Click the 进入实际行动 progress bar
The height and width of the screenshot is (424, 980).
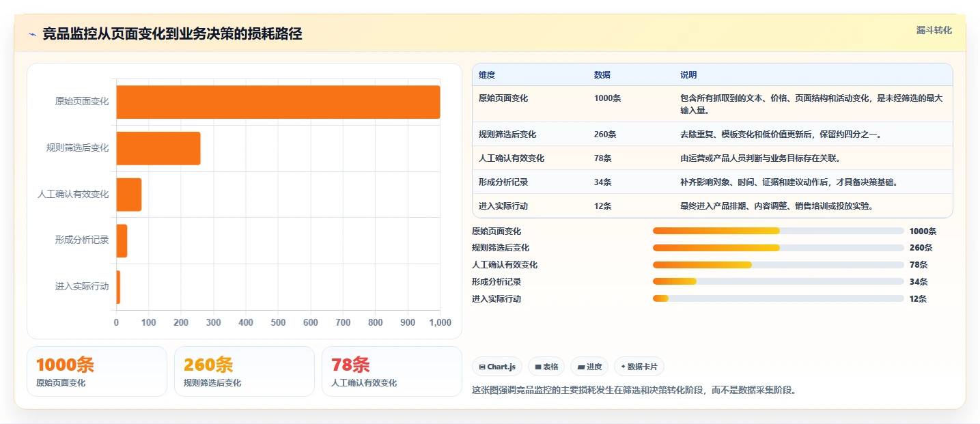click(778, 298)
